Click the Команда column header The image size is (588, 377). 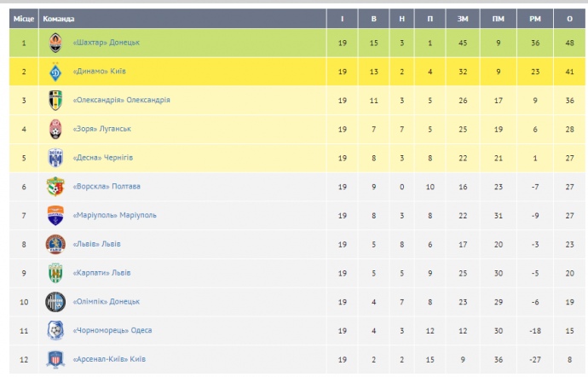59,18
